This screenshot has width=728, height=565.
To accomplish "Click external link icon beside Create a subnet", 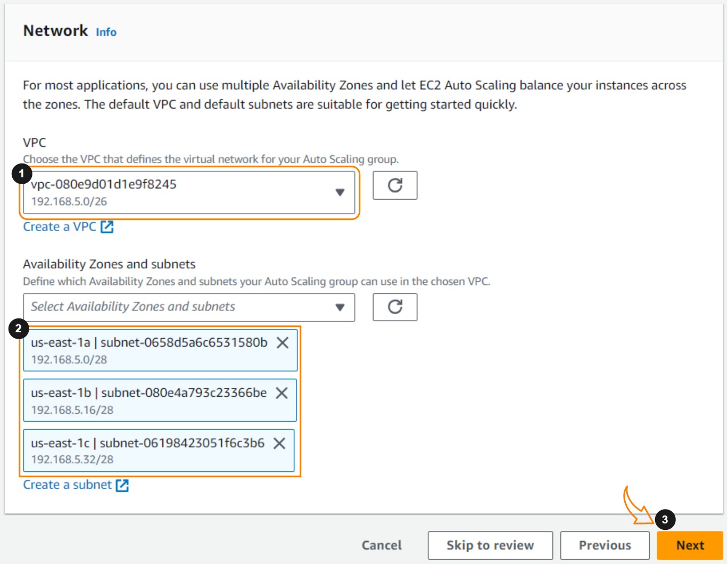I will tap(122, 485).
